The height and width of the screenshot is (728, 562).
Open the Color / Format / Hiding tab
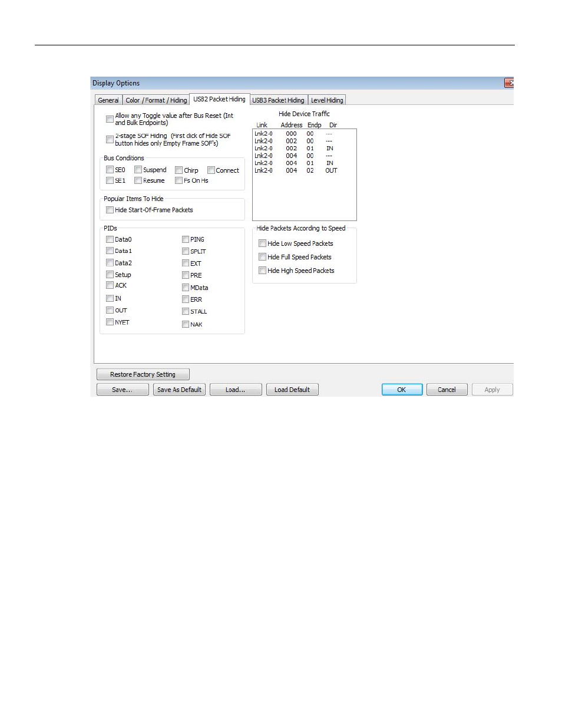click(156, 100)
